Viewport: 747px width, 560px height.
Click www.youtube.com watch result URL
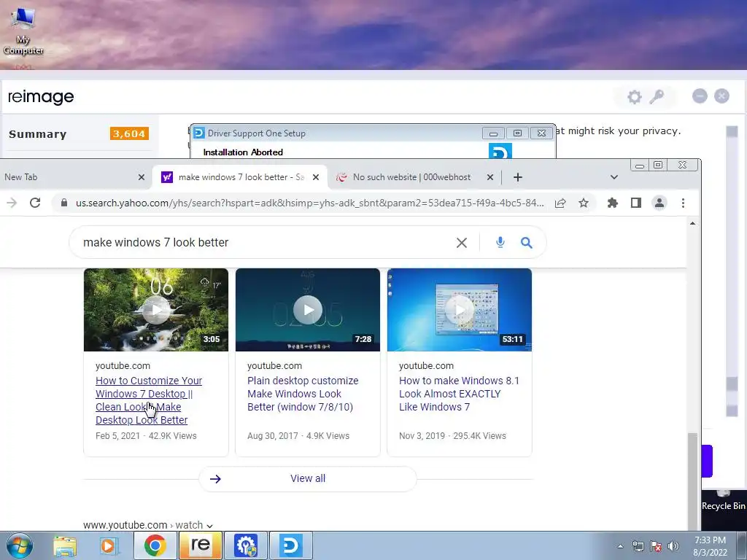point(143,525)
